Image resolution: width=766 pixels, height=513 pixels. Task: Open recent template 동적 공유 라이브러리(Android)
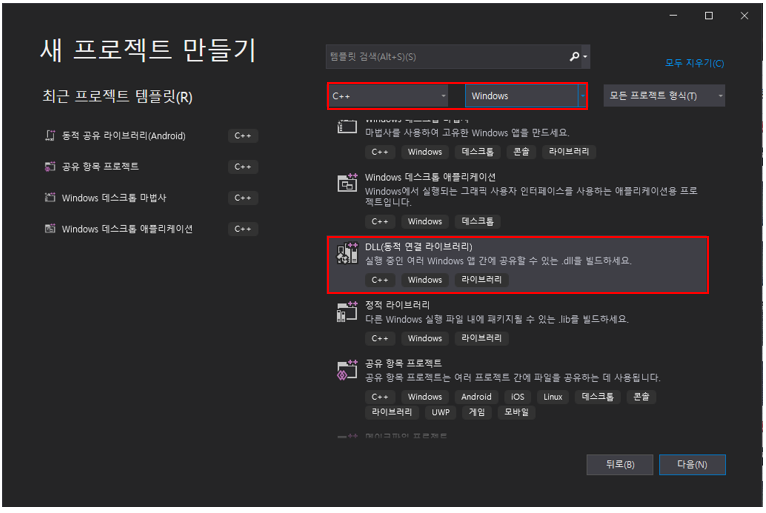pos(124,136)
